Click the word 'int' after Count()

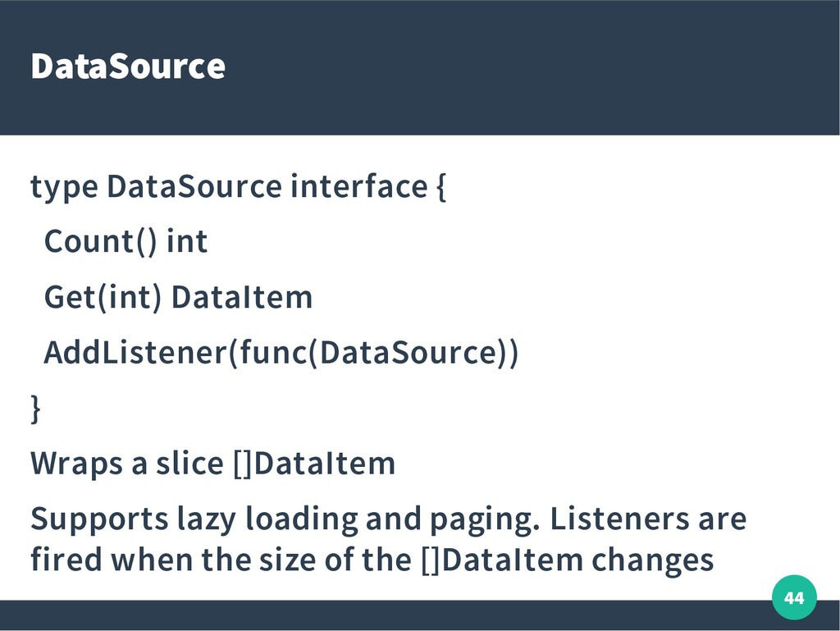(x=187, y=241)
